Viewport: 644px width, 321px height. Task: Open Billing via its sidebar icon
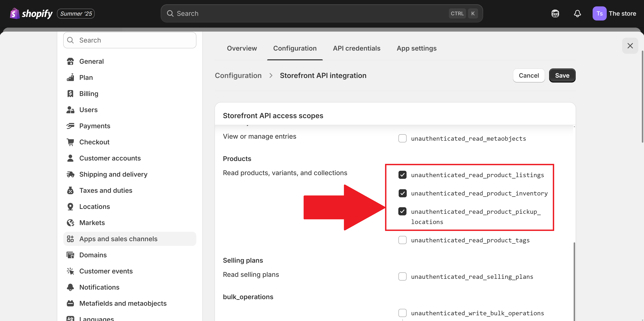pyautogui.click(x=70, y=93)
